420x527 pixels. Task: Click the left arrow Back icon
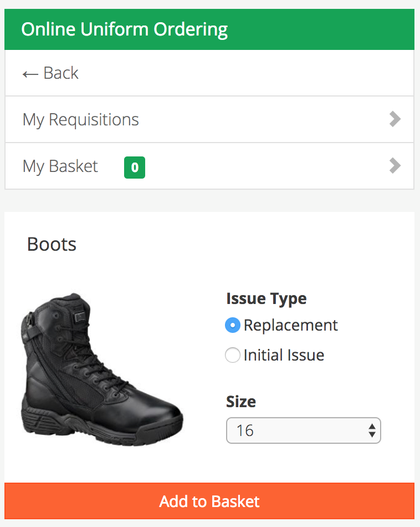(x=30, y=74)
